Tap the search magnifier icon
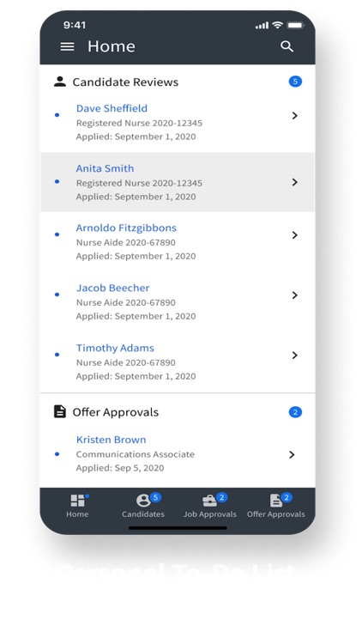Image resolution: width=362 pixels, height=644 pixels. [x=287, y=46]
